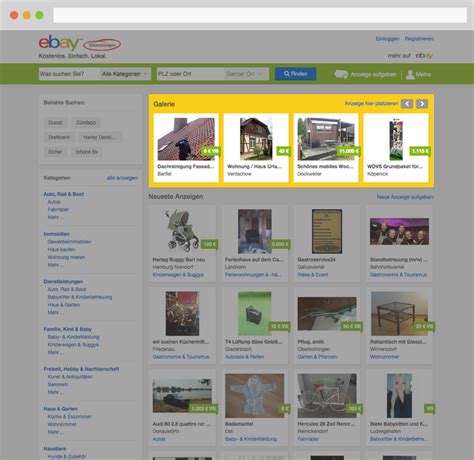Click the Meins profile person icon

pos(410,74)
